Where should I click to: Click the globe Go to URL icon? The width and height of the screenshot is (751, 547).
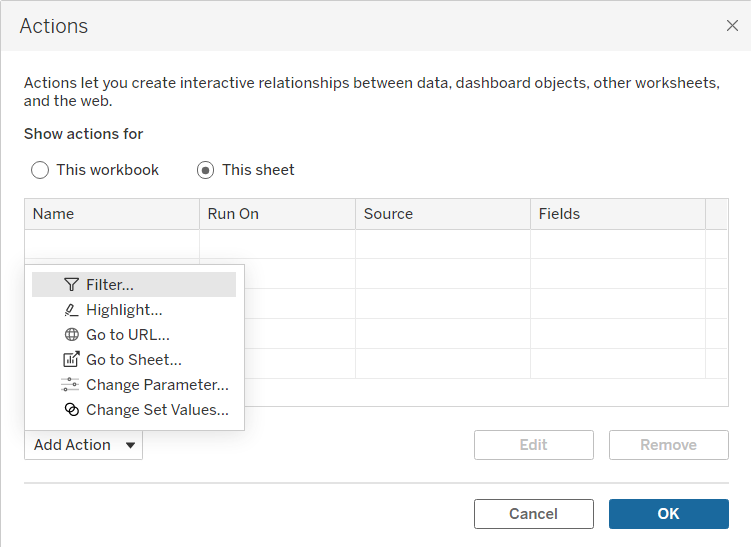(x=71, y=335)
